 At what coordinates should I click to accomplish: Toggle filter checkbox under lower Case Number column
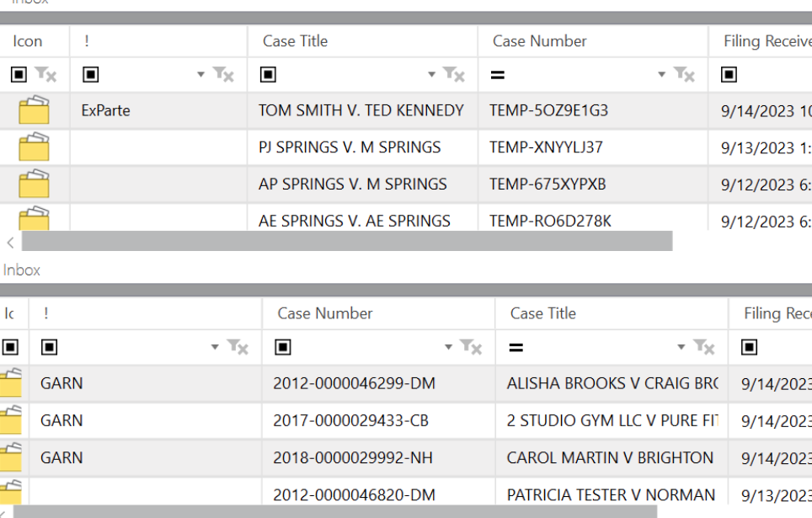pyautogui.click(x=282, y=347)
